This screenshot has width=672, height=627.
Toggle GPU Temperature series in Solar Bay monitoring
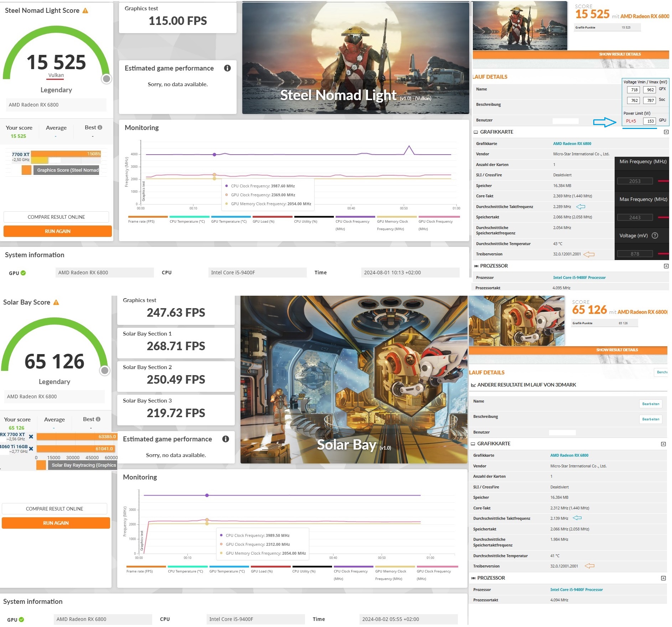click(229, 569)
